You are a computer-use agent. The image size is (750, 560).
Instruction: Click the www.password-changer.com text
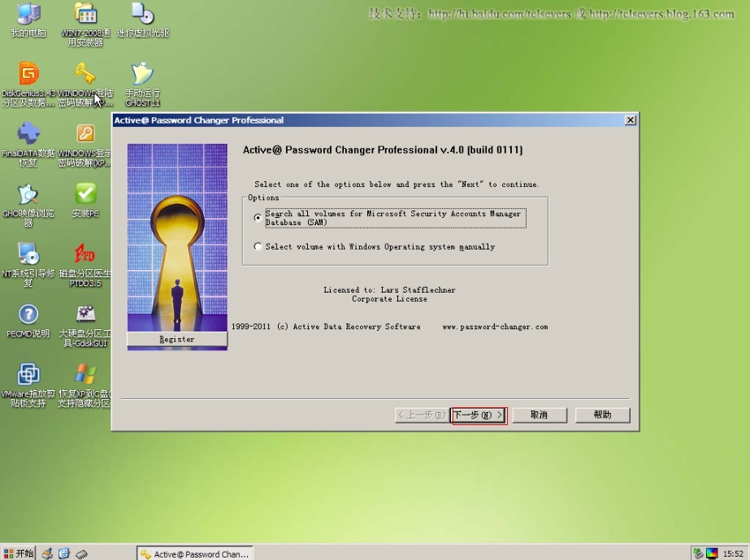coord(495,327)
